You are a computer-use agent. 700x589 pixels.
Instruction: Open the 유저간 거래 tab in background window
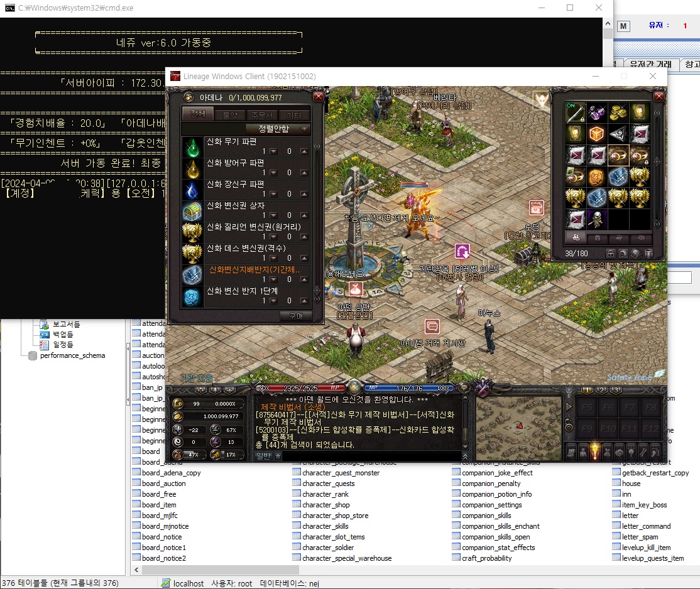[651, 64]
